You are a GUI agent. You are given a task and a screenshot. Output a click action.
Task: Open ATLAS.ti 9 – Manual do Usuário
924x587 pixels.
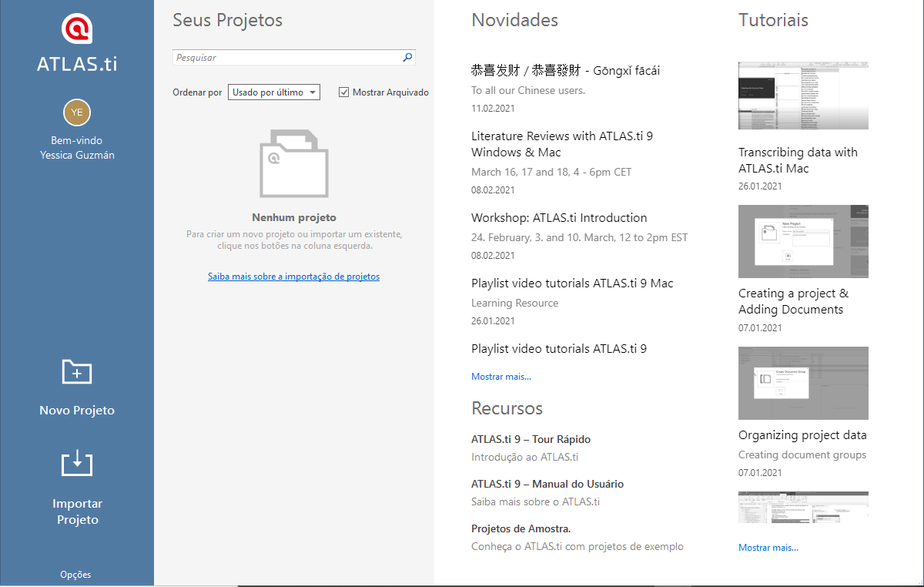pyautogui.click(x=547, y=485)
